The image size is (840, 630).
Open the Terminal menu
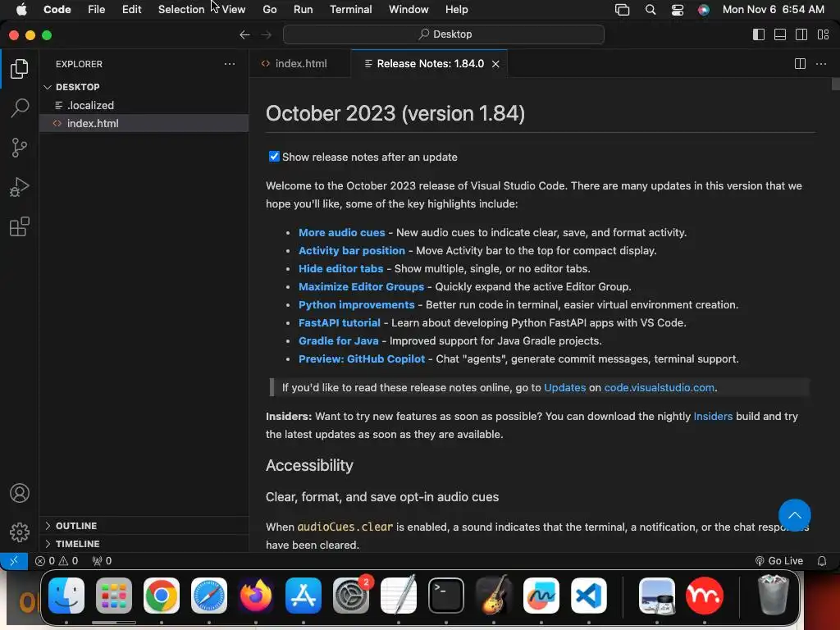coord(350,10)
